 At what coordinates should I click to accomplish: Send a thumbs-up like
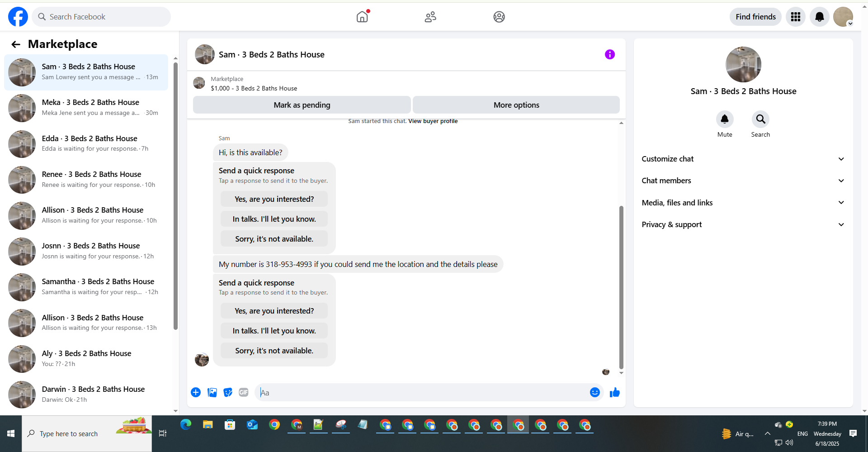[x=614, y=392]
